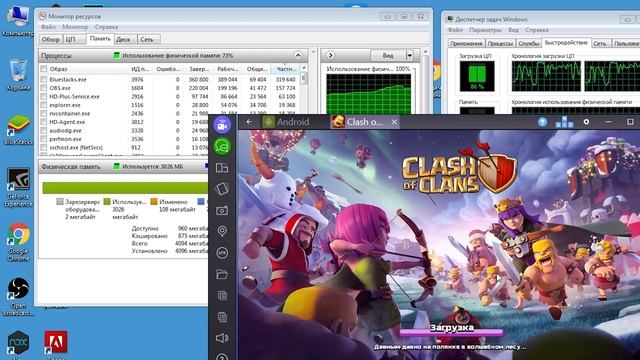Check the HD-Agent.exe checkbox
The height and width of the screenshot is (360, 640).
(x=44, y=122)
